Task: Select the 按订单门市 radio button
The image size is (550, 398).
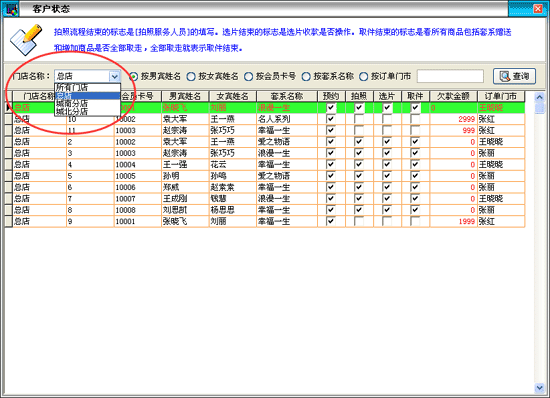Action: (x=363, y=76)
